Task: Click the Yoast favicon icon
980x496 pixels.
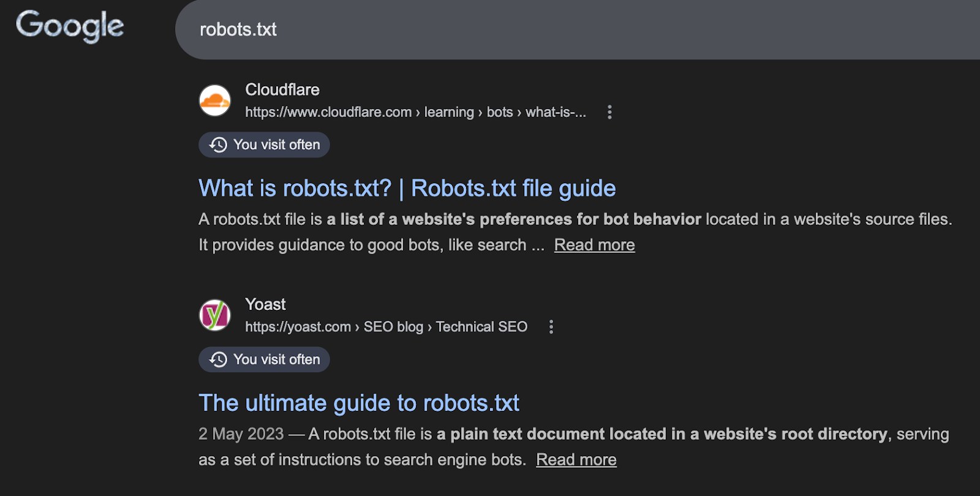Action: (215, 314)
